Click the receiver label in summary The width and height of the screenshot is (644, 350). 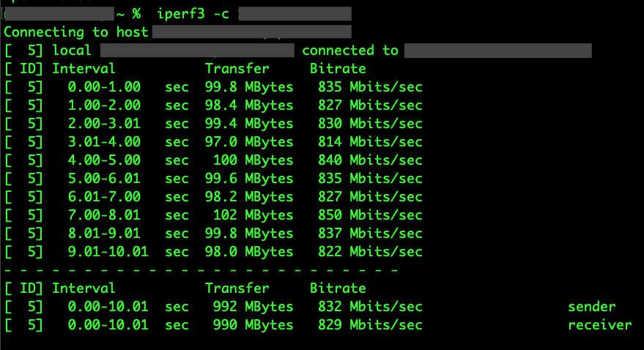pos(599,325)
